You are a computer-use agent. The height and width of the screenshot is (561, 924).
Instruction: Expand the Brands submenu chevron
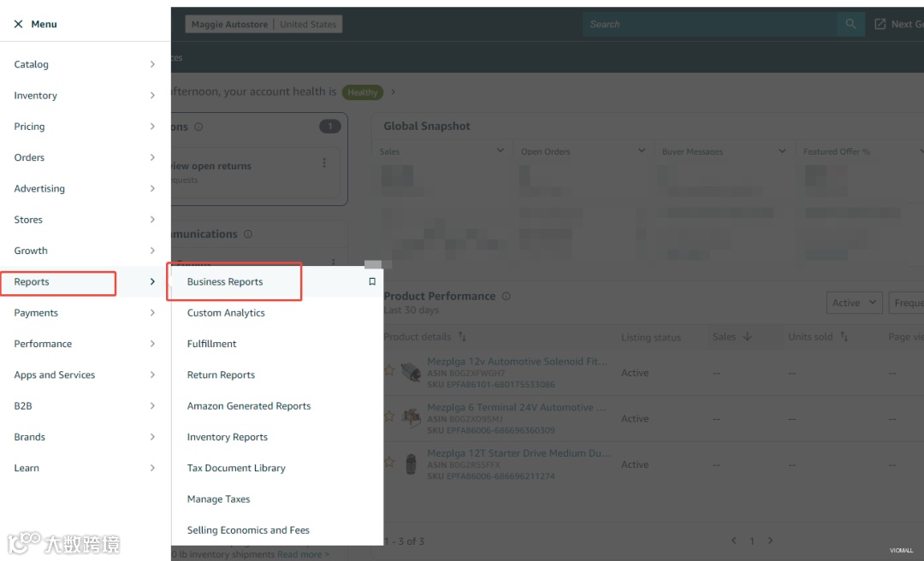152,437
